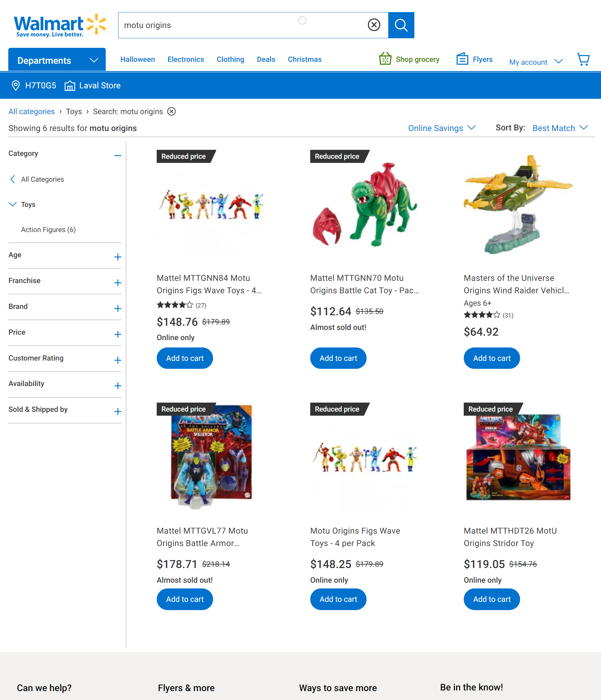The width and height of the screenshot is (601, 700).
Task: Click the Shop grocery basket icon
Action: 385,59
